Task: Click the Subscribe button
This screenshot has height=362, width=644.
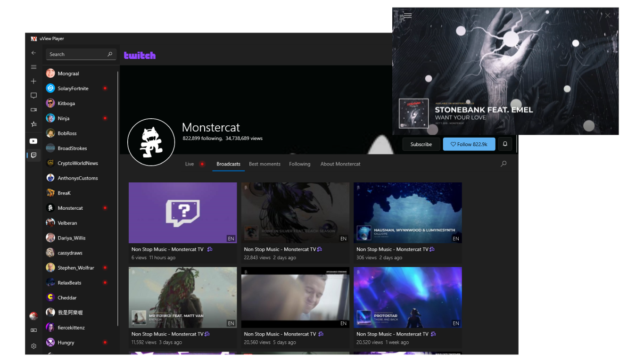Action: tap(421, 144)
